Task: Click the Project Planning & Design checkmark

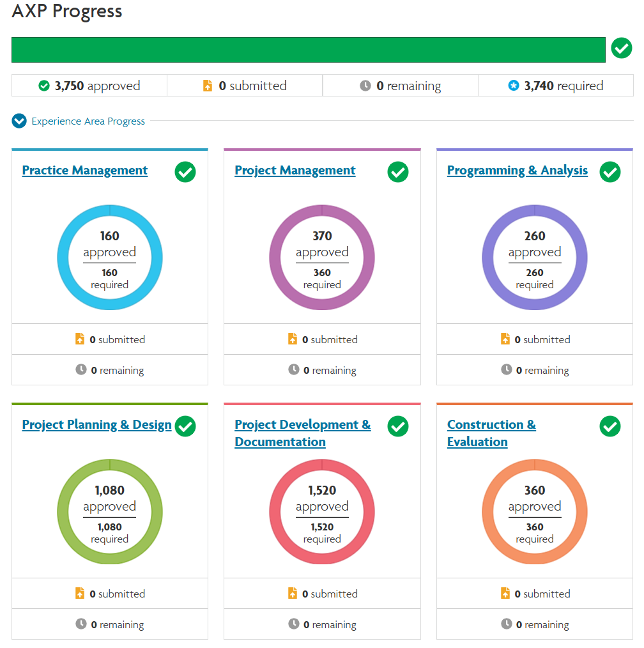Action: click(x=185, y=426)
